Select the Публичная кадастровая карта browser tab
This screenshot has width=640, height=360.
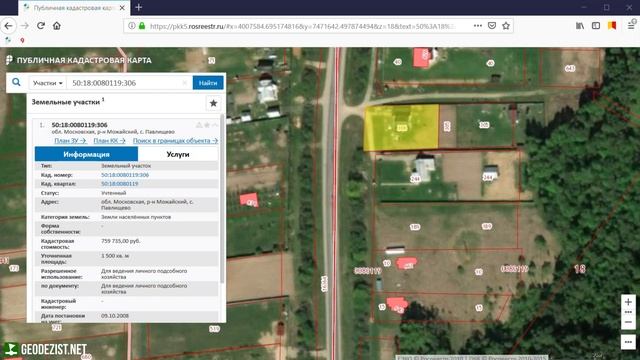click(74, 8)
